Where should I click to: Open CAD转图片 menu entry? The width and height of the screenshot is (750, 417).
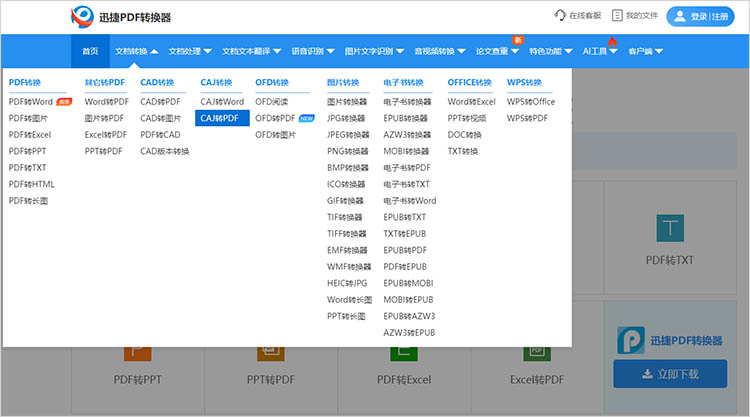161,118
